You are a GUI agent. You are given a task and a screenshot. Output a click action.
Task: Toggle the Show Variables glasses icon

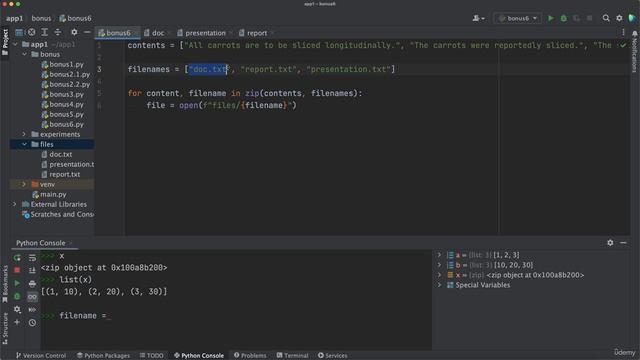click(32, 296)
